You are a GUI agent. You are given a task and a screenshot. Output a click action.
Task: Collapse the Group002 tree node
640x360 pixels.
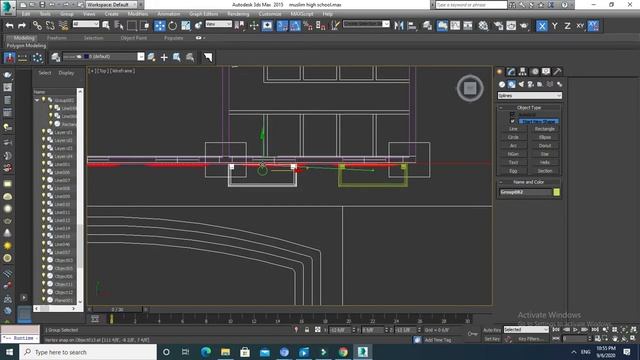(37, 100)
